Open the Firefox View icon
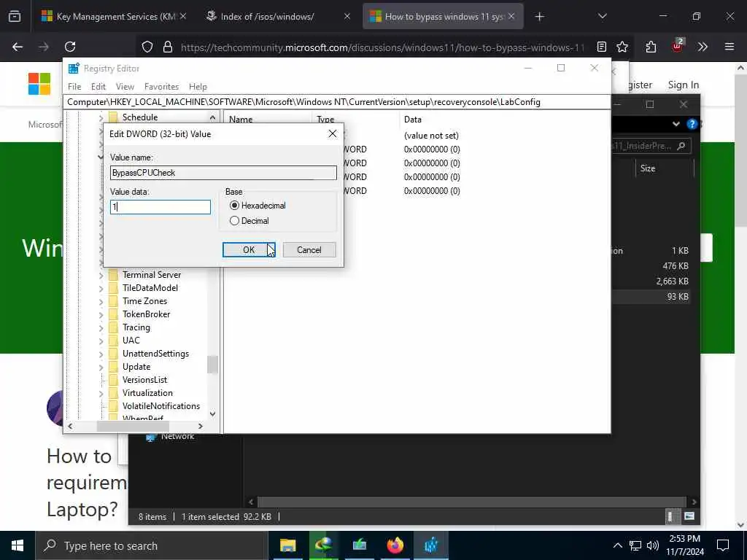The width and height of the screenshot is (747, 560). (x=15, y=17)
